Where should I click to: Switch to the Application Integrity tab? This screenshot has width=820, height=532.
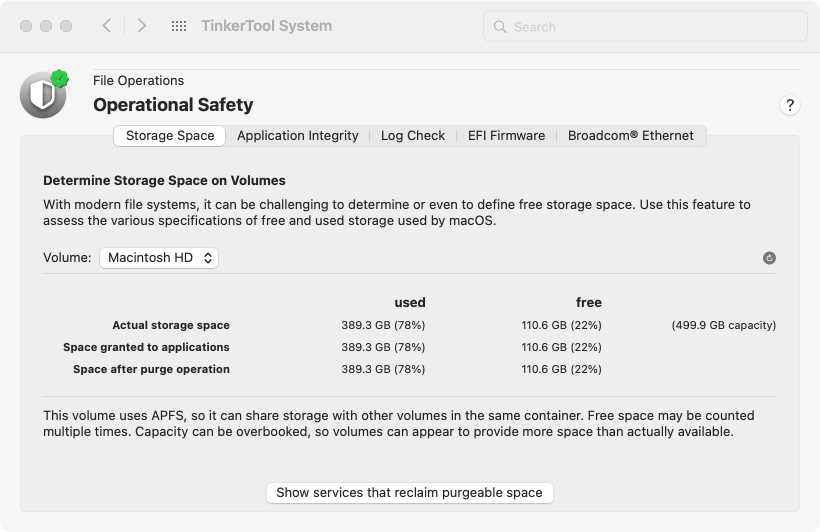click(x=298, y=136)
